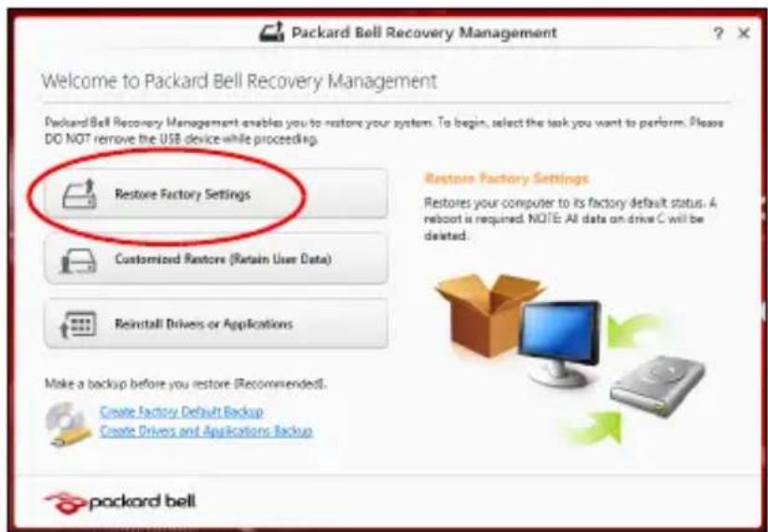Click the lower green arrow graphic
This screenshot has height=532, width=768.
(x=594, y=427)
